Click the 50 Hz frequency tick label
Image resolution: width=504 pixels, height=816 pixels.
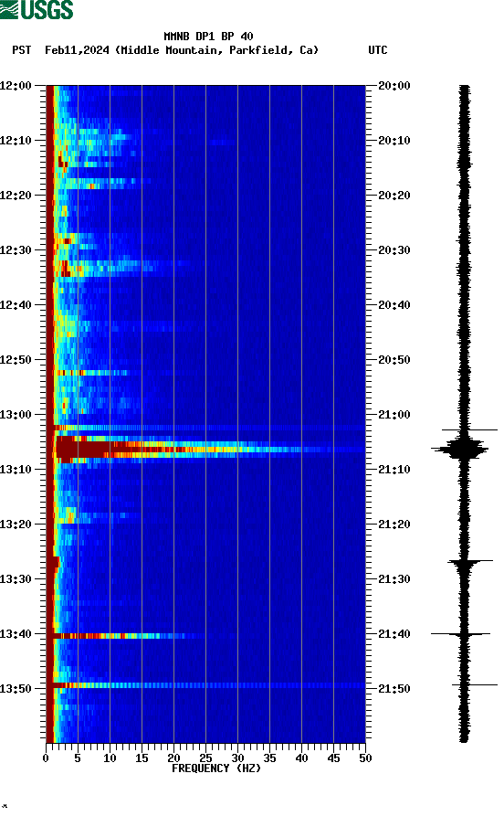(365, 758)
